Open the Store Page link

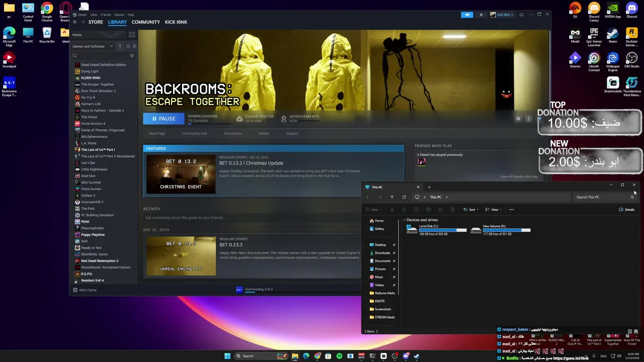tap(156, 133)
